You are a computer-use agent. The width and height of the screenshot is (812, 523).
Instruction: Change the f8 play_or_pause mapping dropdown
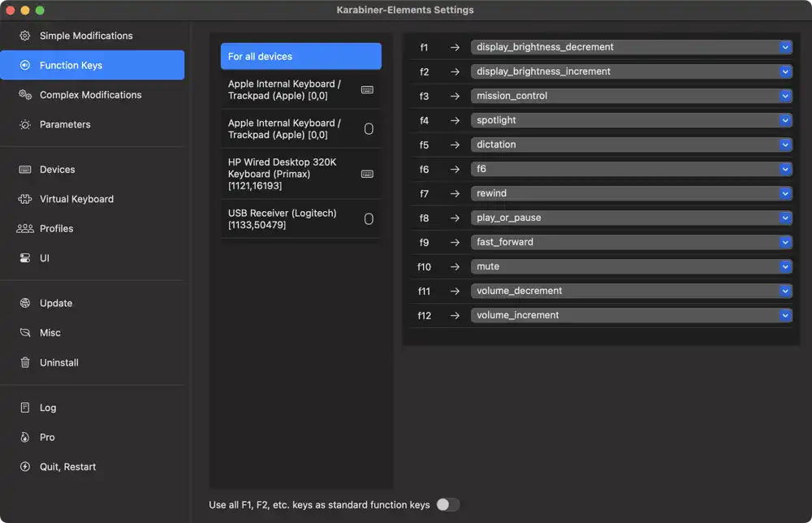631,218
